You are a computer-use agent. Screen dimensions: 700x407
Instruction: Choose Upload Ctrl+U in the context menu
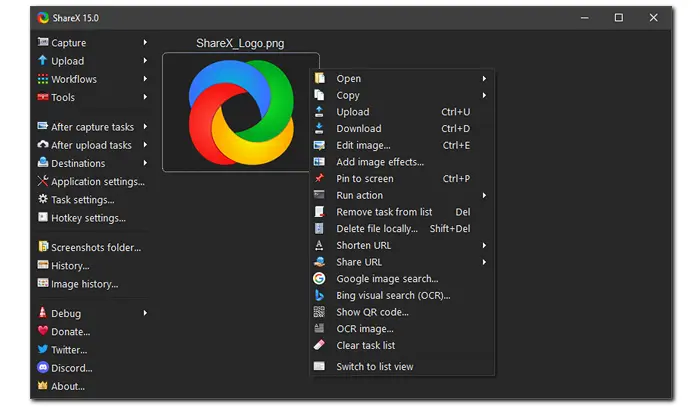point(402,112)
